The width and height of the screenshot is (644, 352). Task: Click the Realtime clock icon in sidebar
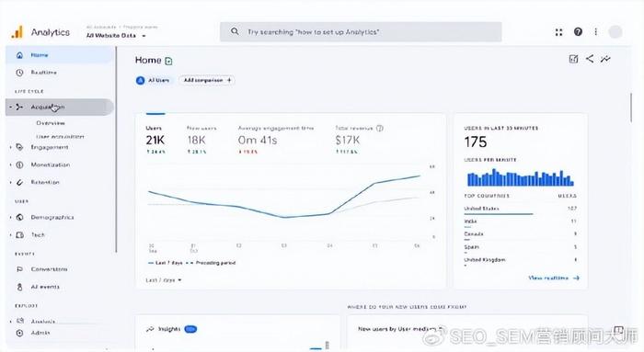click(19, 73)
